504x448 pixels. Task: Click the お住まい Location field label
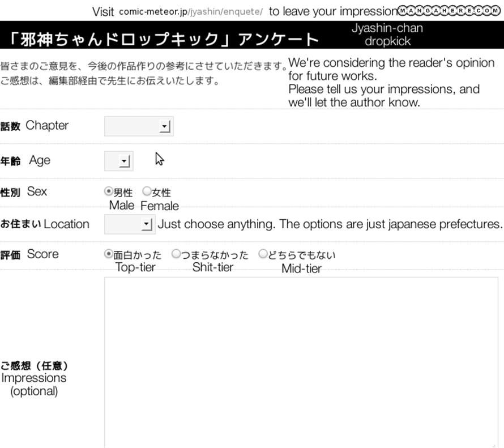point(45,224)
